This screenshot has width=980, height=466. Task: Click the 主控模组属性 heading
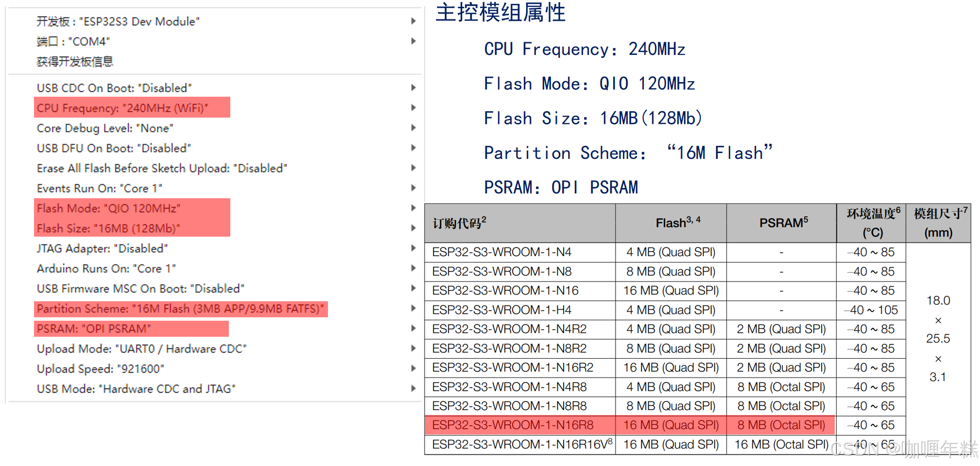[500, 12]
